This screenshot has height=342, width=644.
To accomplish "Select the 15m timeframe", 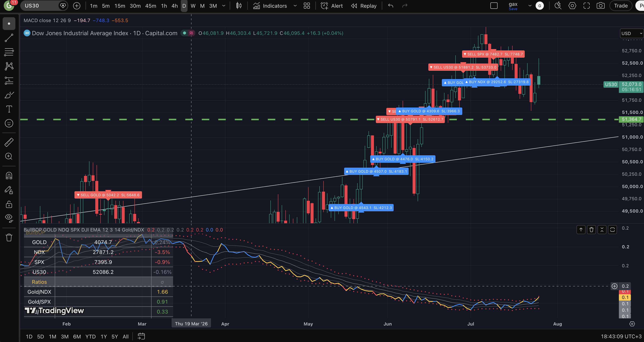I will [x=120, y=6].
